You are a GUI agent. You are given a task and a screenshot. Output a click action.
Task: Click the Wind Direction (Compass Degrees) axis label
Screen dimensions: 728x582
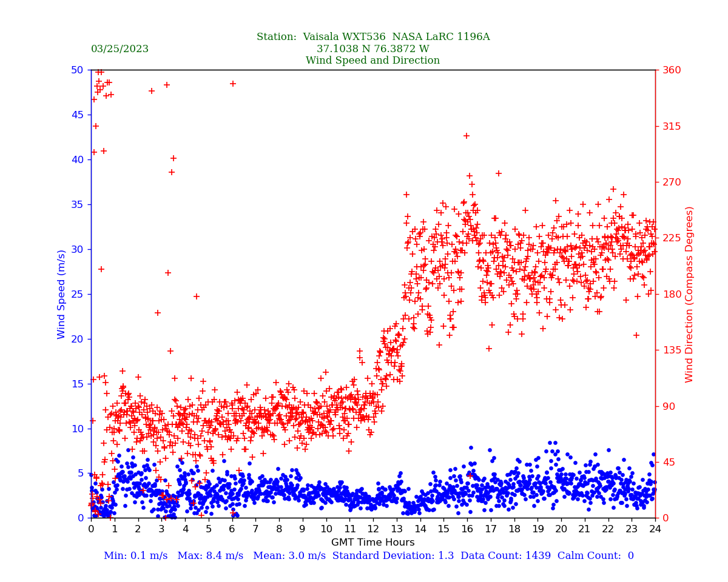(x=689, y=294)
